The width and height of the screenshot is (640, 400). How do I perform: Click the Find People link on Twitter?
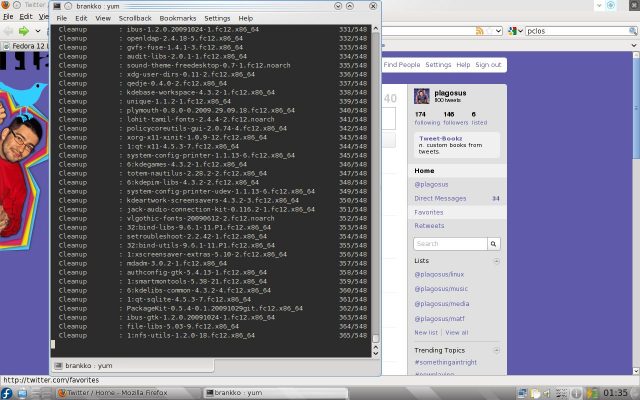coord(402,65)
